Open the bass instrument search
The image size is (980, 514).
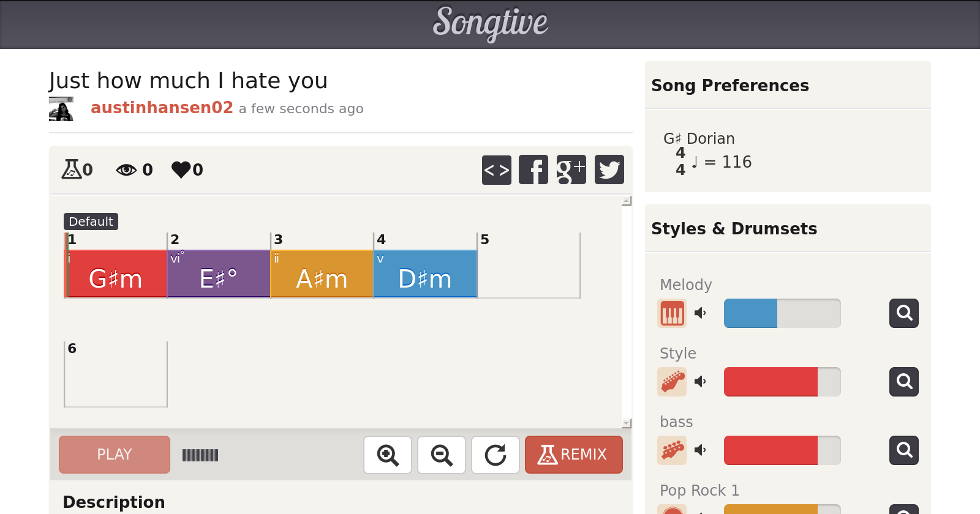(x=903, y=450)
